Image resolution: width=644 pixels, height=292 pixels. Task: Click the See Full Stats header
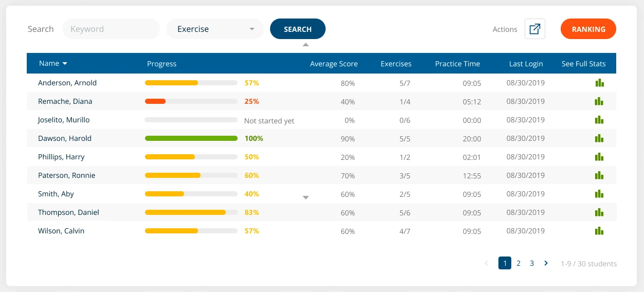584,64
